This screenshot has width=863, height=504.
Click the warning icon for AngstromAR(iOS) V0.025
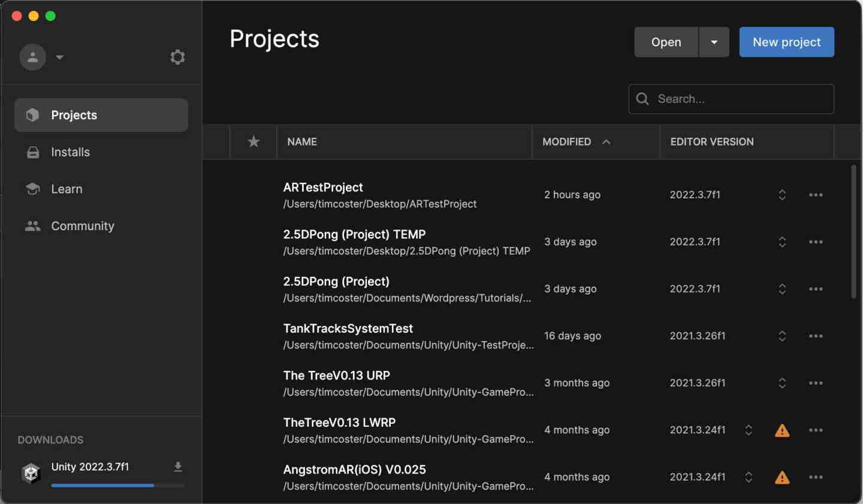tap(782, 478)
